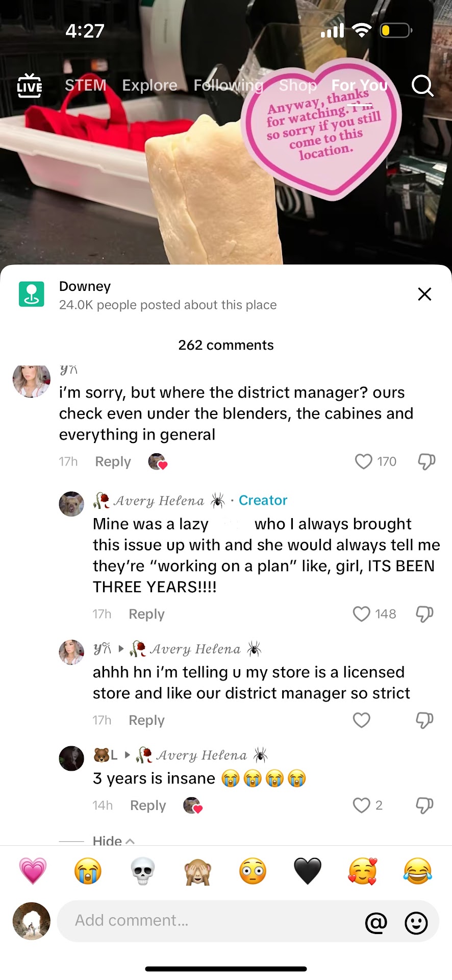Open the Following tab
The image size is (452, 980).
pos(228,85)
